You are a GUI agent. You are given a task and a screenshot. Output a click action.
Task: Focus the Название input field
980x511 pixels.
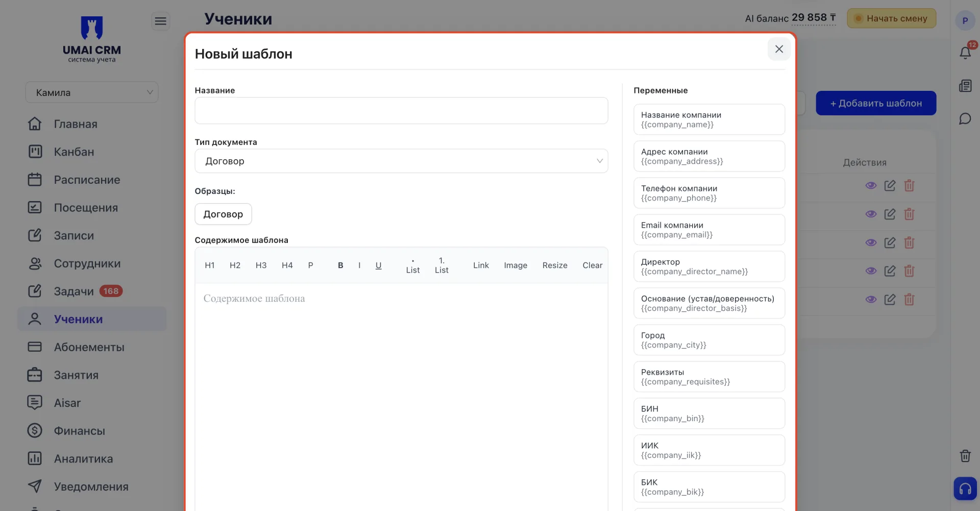(401, 111)
